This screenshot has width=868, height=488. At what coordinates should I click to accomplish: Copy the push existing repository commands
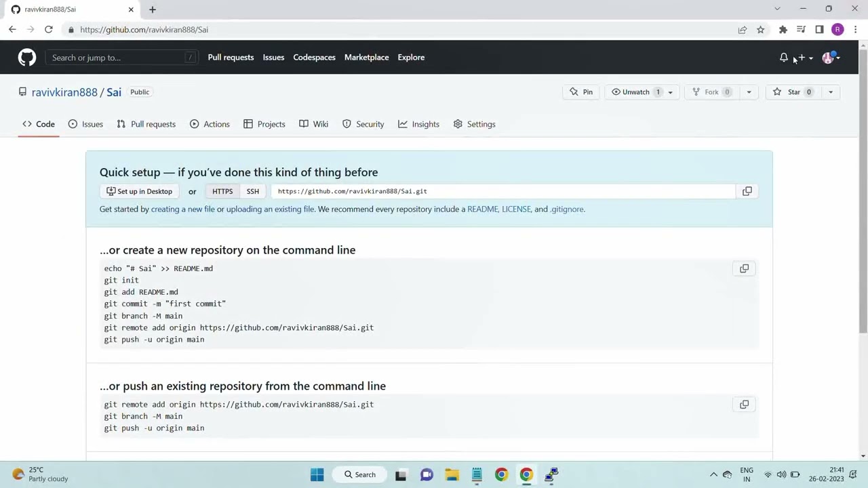[x=745, y=405]
